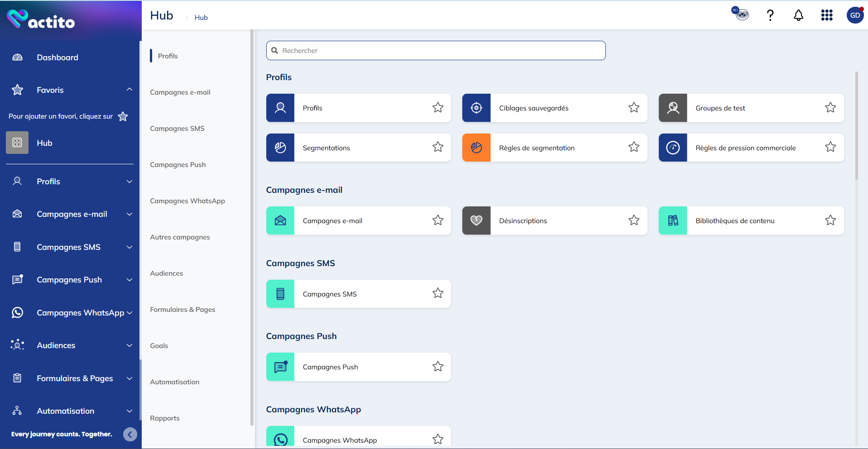This screenshot has width=868, height=449.
Task: Open the Ciblages sauvegardés target icon
Action: [476, 108]
